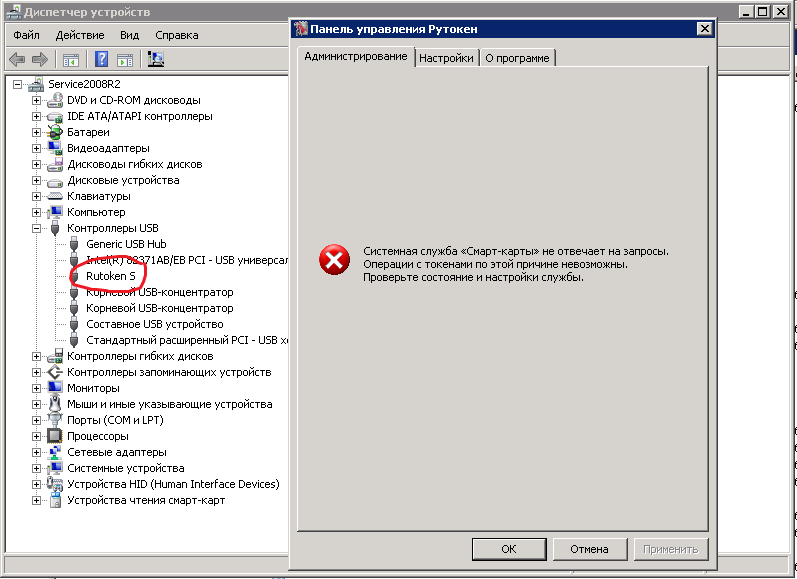The width and height of the screenshot is (797, 579).
Task: Click the blue Help question-mark toolbar icon
Action: [101, 59]
